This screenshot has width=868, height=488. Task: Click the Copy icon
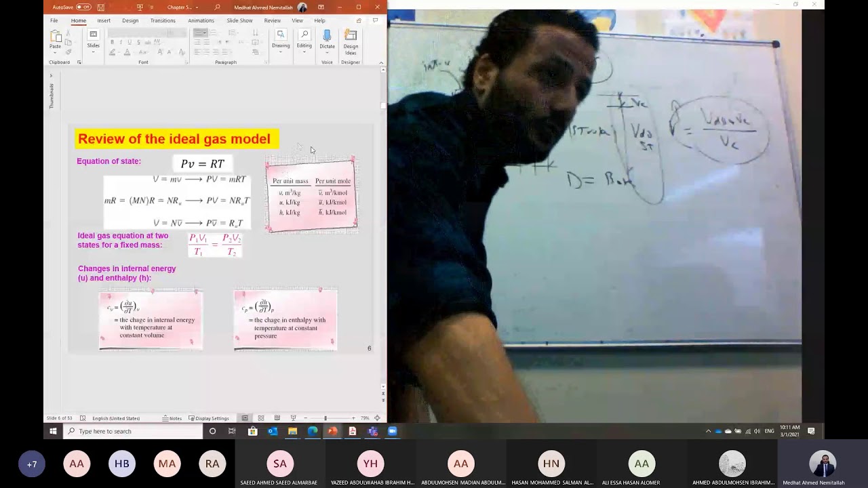pyautogui.click(x=68, y=42)
